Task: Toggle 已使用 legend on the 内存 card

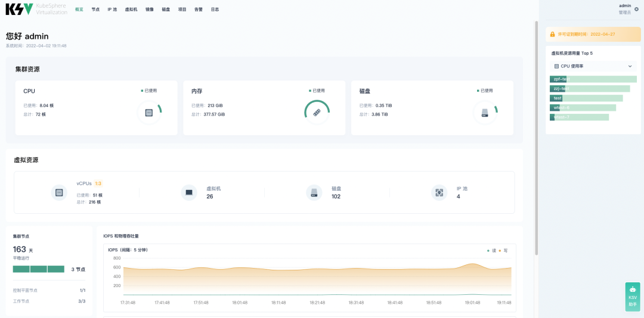Action: (317, 91)
